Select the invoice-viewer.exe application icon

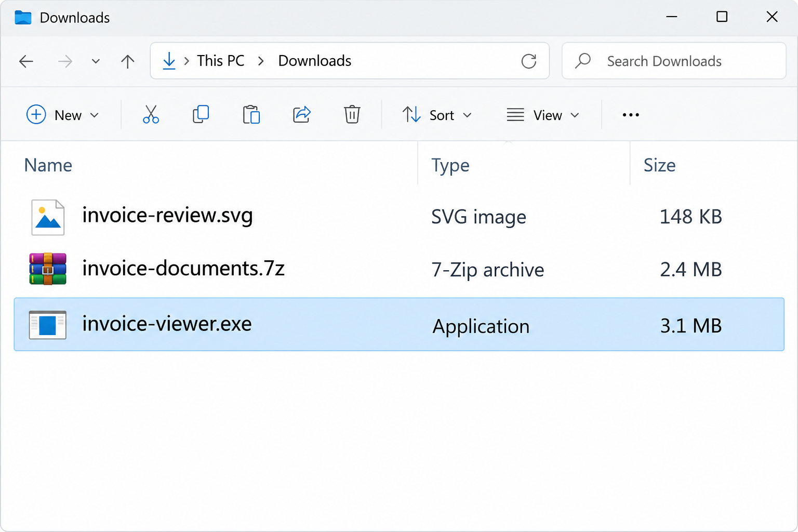coord(48,325)
